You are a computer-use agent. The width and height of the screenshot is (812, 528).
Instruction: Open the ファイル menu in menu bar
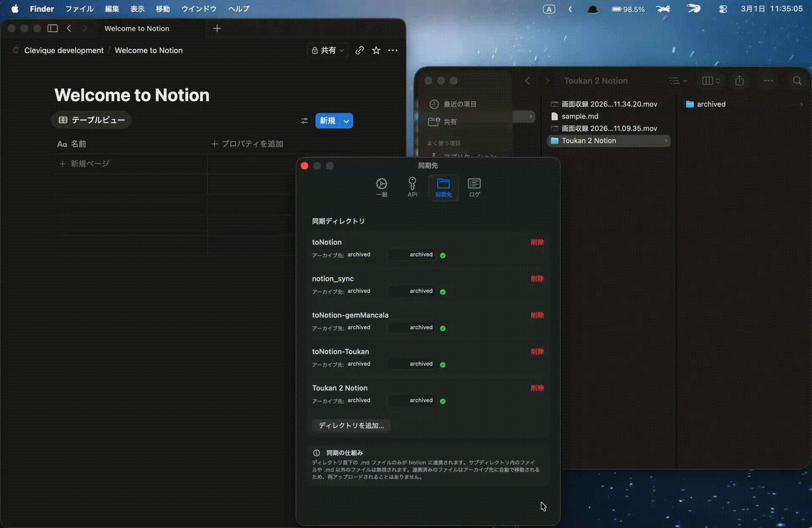[x=79, y=9]
